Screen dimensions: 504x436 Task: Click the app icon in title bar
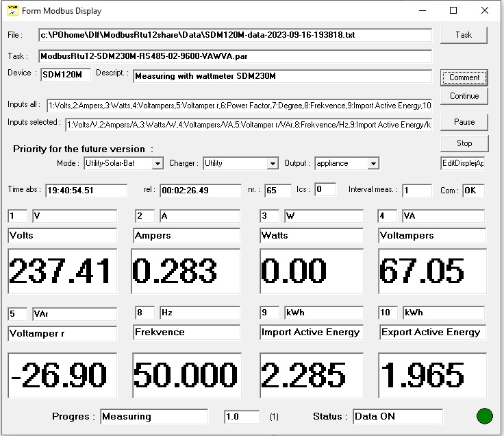pos(12,10)
